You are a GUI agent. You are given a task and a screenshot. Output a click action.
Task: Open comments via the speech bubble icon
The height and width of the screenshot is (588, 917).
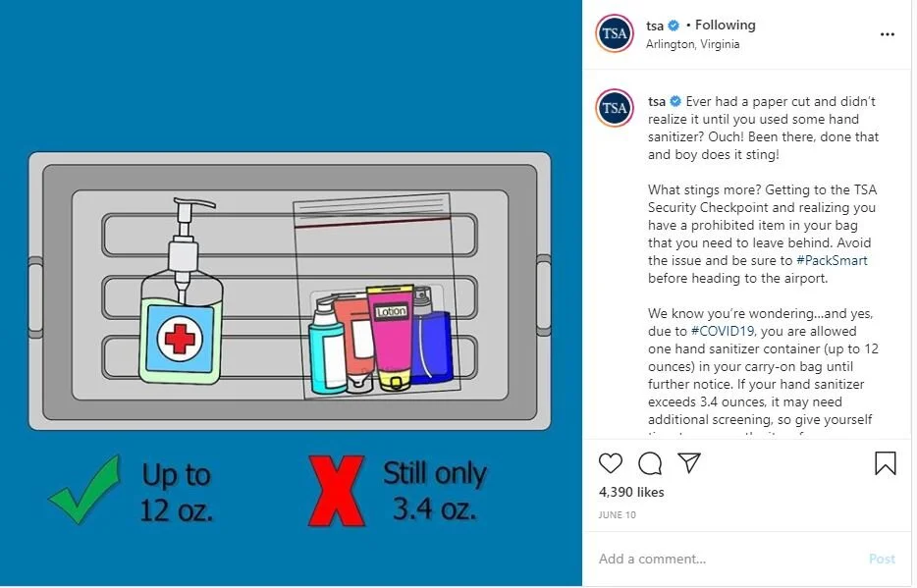[x=650, y=463]
